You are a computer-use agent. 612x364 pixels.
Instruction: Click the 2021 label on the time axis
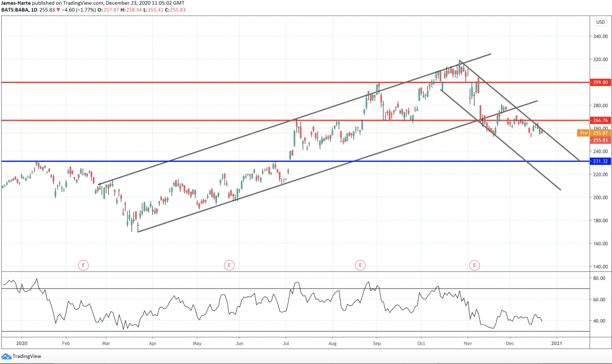pos(557,344)
